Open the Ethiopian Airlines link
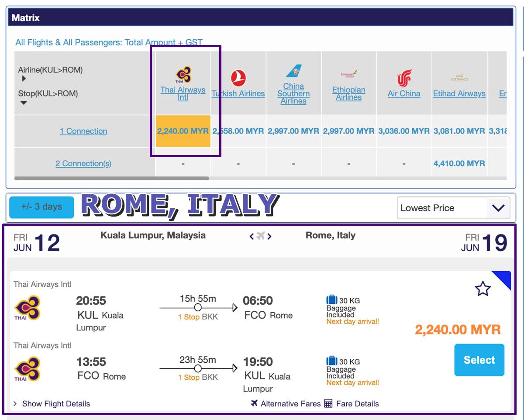This screenshot has width=524, height=420. 349,93
